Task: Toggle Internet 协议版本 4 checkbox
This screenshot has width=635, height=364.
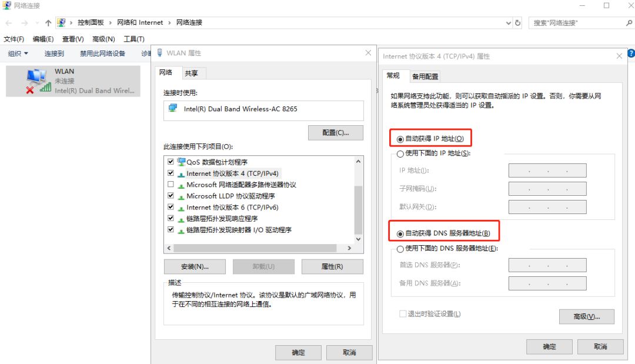Action: (x=171, y=173)
